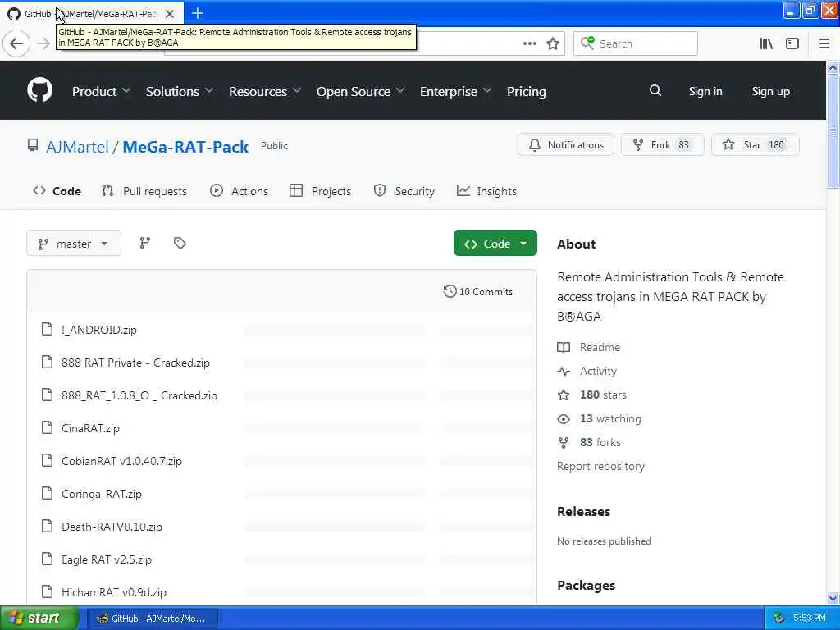Open a new tab with the plus button
The image size is (840, 630).
click(198, 13)
